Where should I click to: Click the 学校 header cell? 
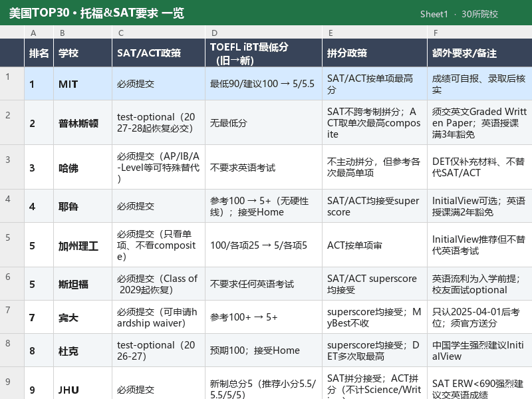pos(82,53)
